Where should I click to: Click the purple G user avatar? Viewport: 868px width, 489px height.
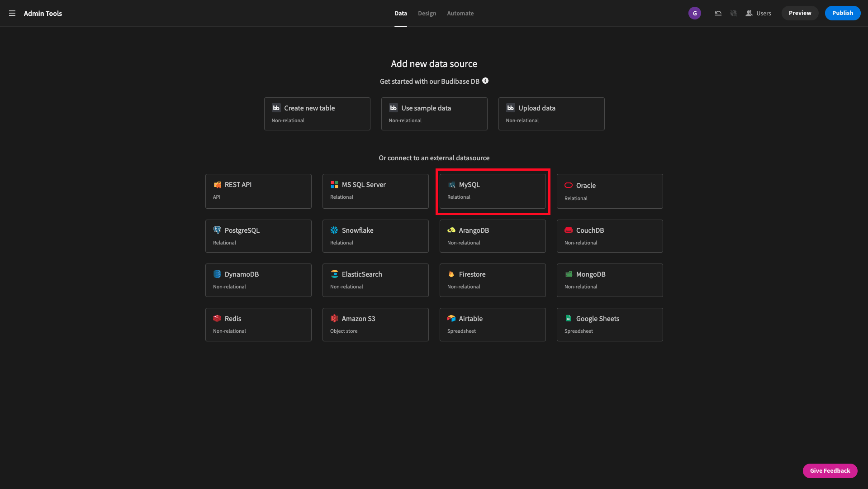(695, 13)
